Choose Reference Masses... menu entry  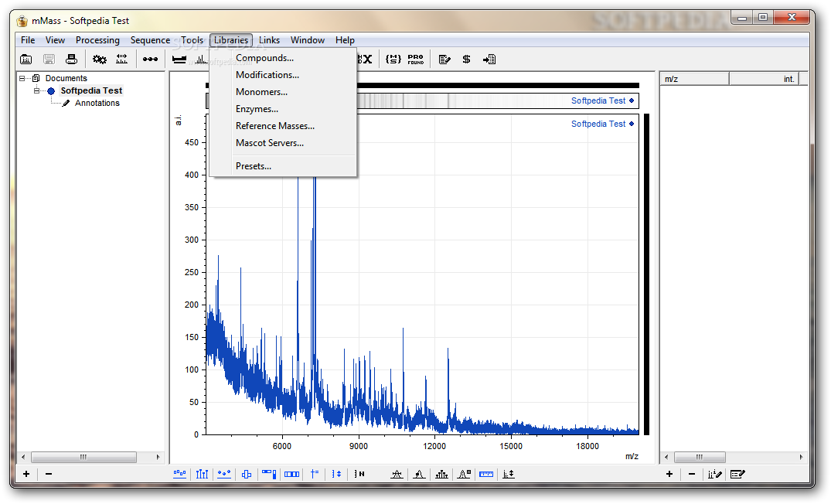point(284,126)
